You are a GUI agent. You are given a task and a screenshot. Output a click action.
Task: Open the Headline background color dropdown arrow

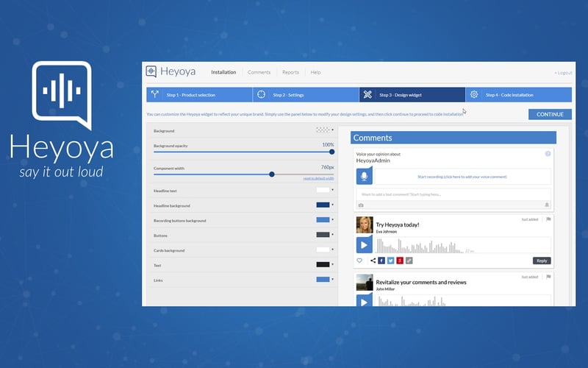pyautogui.click(x=332, y=205)
